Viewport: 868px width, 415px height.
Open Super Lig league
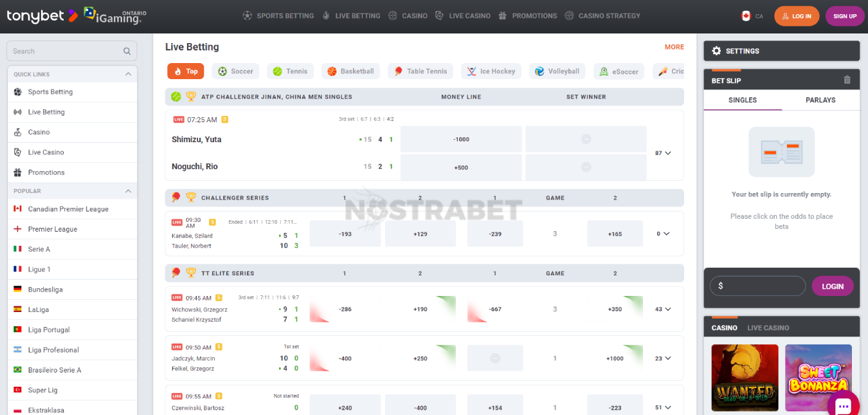point(72,391)
